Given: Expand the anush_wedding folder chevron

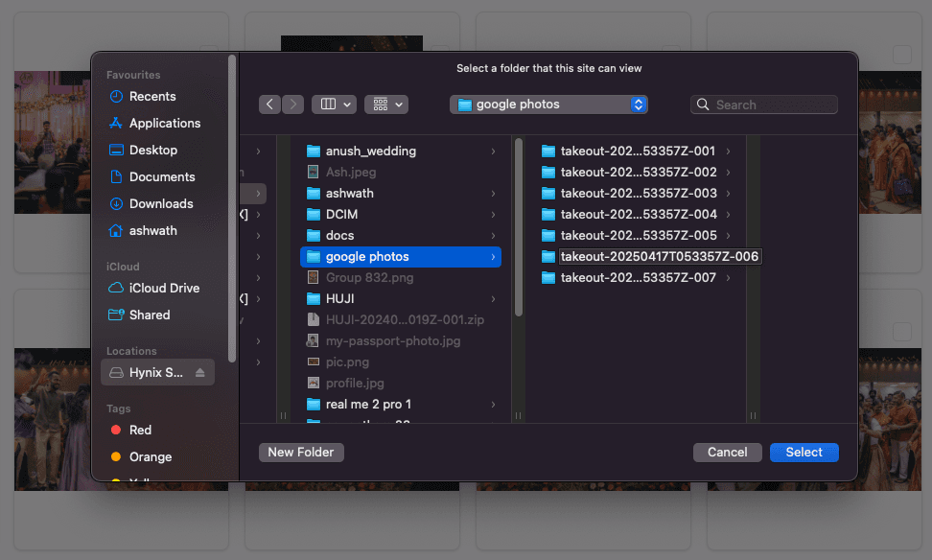Looking at the screenshot, I should point(493,152).
